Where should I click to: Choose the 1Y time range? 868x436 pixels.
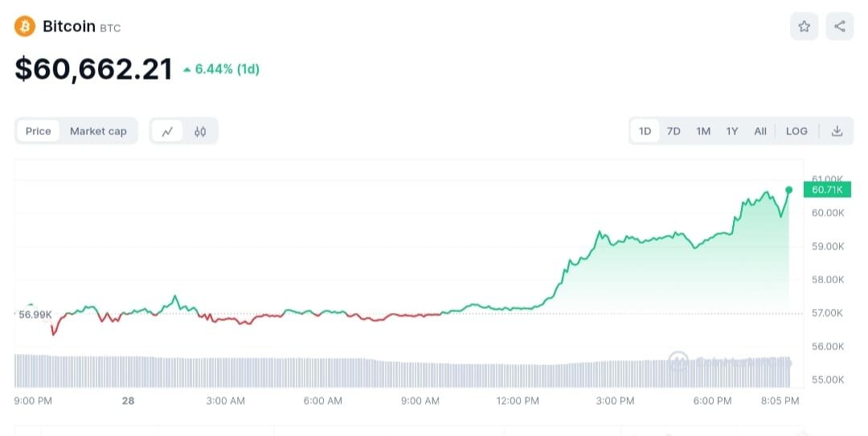pyautogui.click(x=731, y=131)
